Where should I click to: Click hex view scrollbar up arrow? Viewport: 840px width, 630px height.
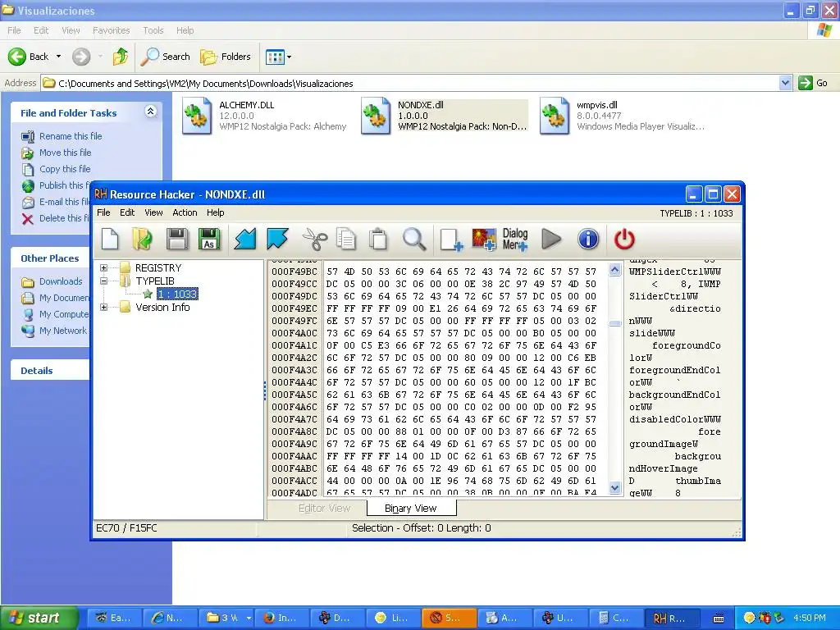coord(615,269)
